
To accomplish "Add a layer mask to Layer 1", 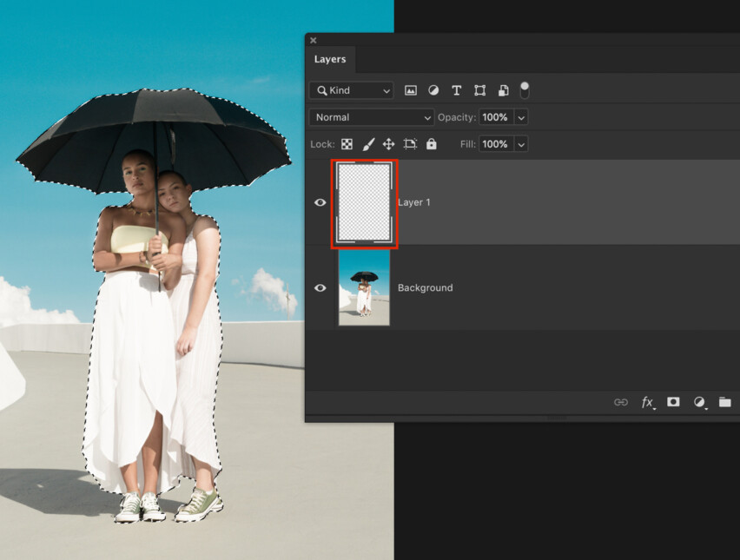I will click(x=673, y=402).
